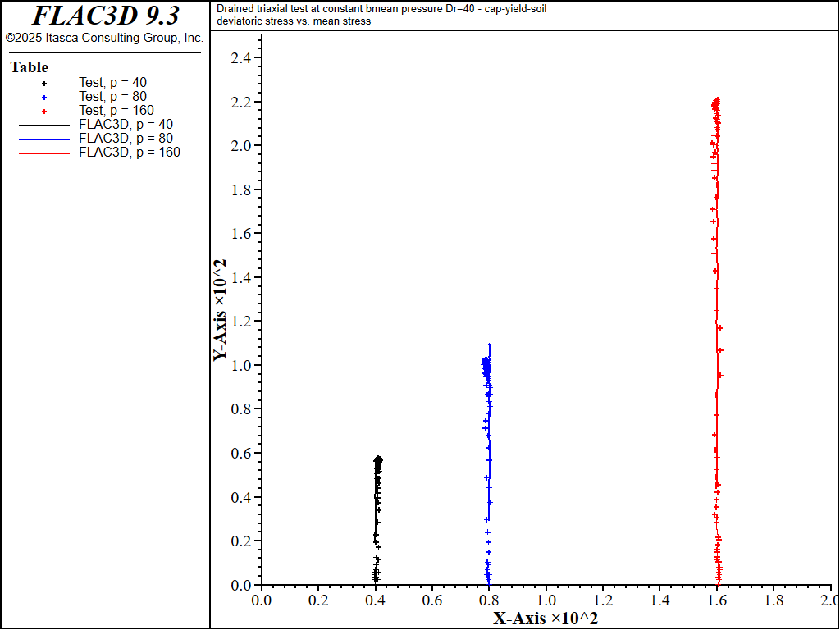Click the red plus marker for Test p = 160

44,111
